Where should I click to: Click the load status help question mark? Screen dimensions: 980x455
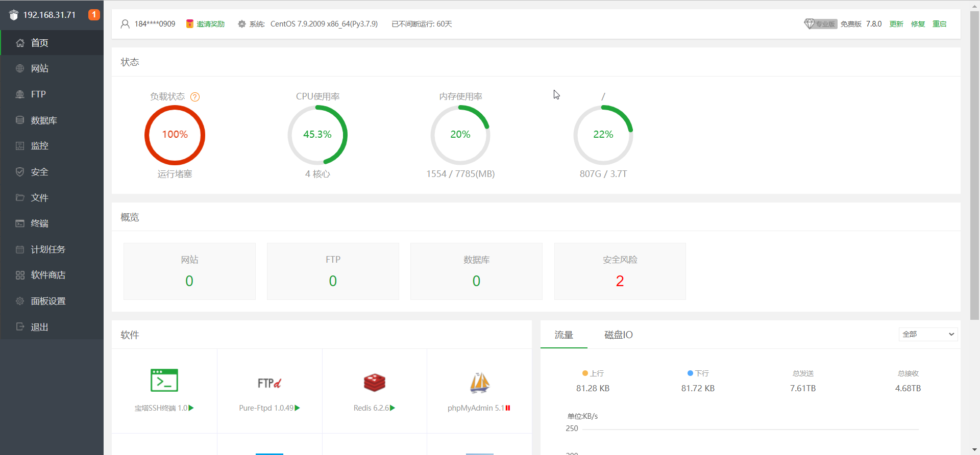pos(195,97)
